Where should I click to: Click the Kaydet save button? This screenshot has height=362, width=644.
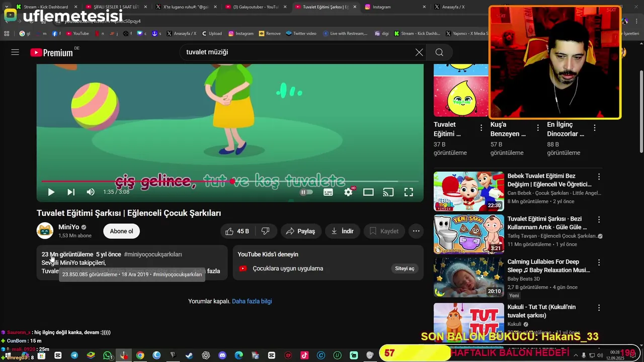[x=384, y=231]
